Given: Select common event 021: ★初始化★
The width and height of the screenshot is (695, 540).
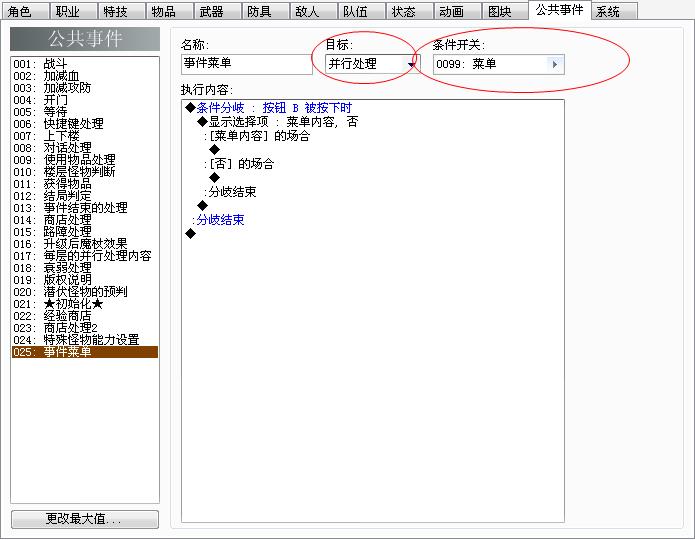Looking at the screenshot, I should pyautogui.click(x=85, y=304).
